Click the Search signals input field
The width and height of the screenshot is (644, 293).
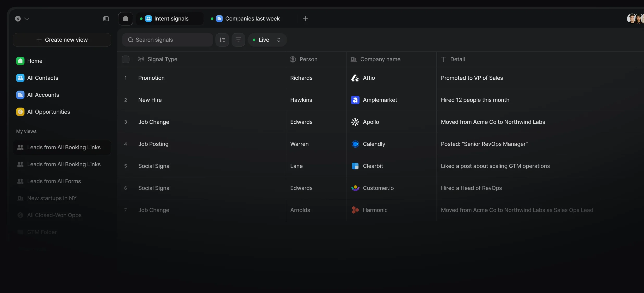(x=168, y=40)
